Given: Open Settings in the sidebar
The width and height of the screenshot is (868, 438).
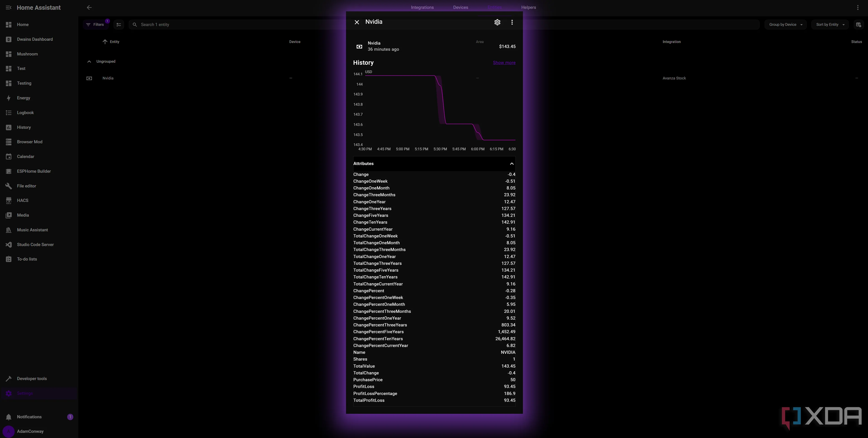Looking at the screenshot, I should click(x=39, y=393).
